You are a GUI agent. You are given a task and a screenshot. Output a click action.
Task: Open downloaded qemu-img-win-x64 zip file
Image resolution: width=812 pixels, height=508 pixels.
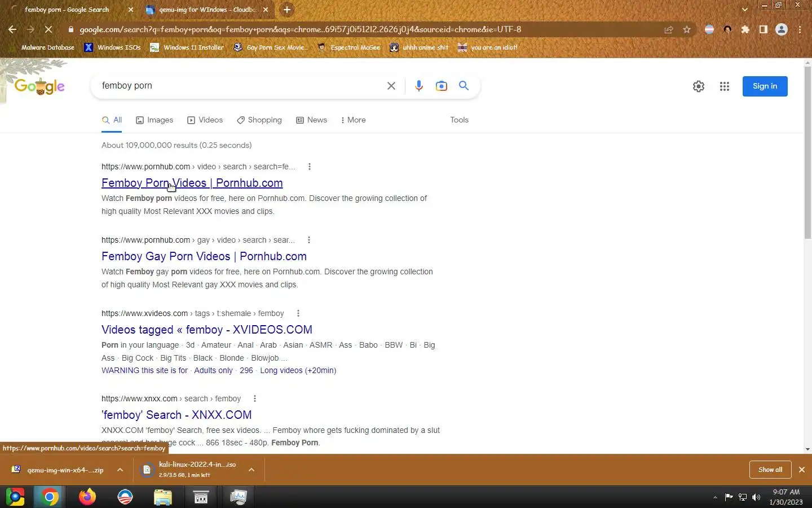coord(58,470)
